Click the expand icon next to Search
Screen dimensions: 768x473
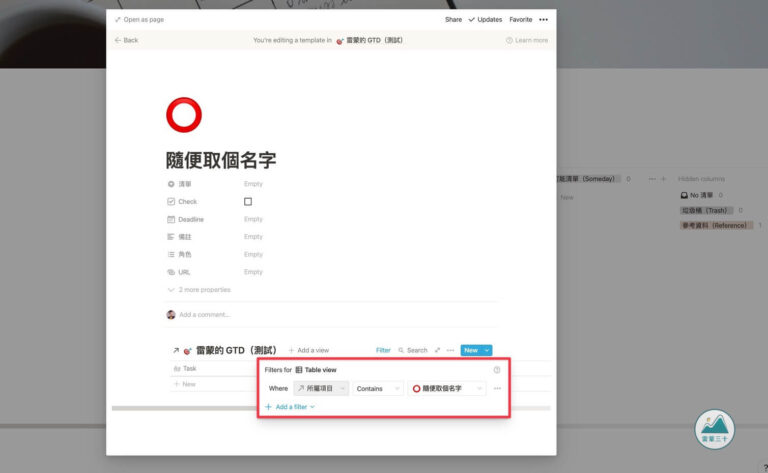[437, 350]
